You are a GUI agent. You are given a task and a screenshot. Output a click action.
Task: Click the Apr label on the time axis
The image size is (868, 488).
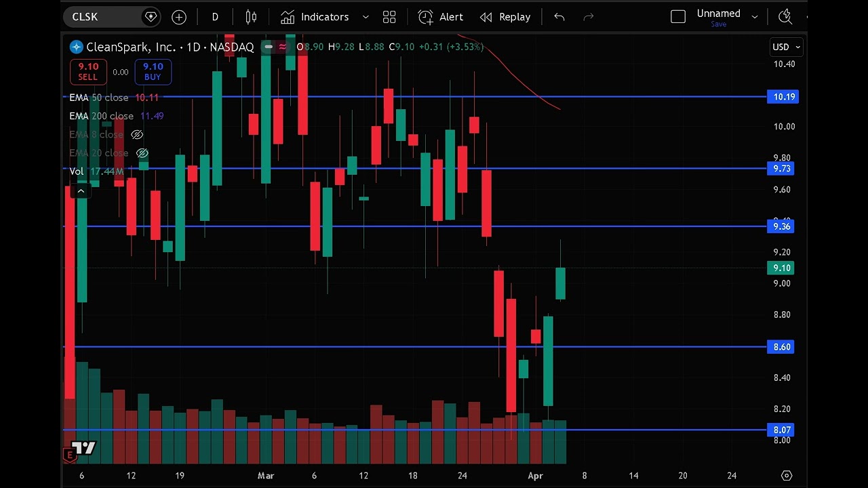click(x=536, y=476)
